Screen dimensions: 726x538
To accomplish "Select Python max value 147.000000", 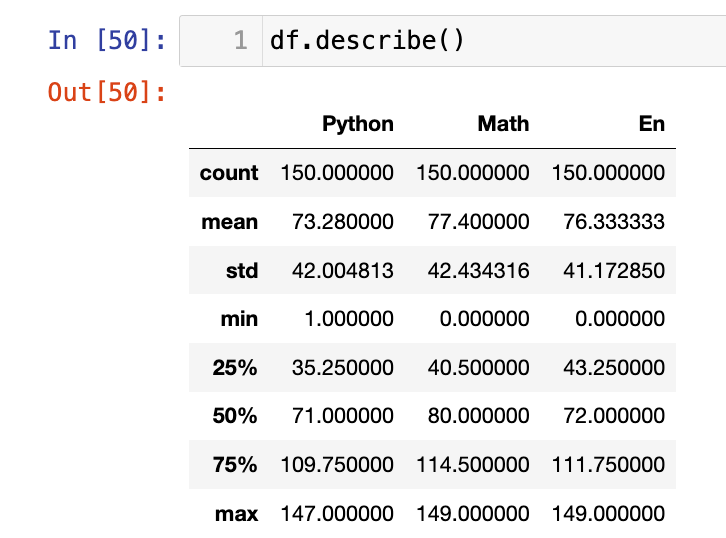I will click(337, 514).
